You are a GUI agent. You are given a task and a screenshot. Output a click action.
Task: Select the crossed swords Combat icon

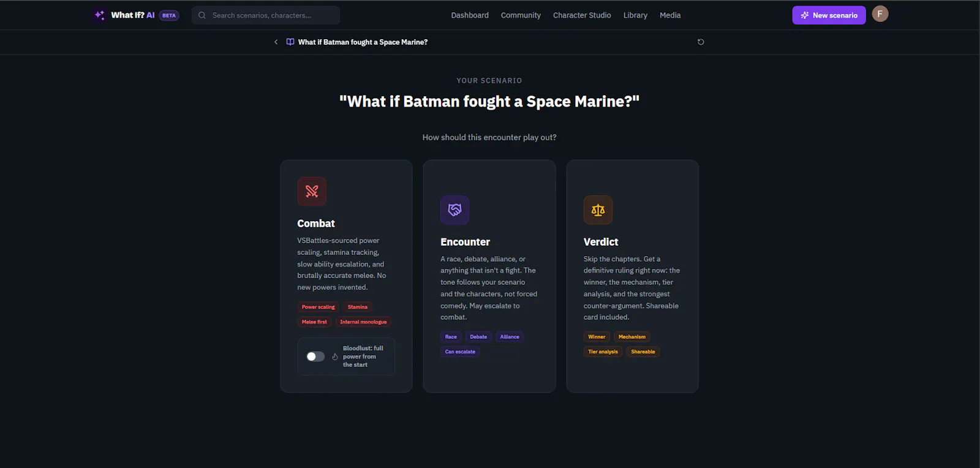(x=312, y=191)
